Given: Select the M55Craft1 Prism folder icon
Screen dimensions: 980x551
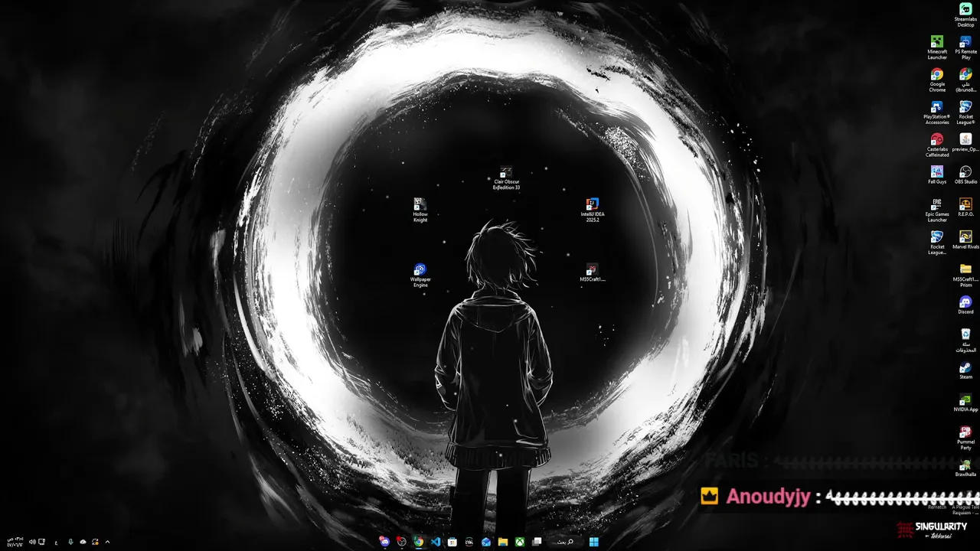Looking at the screenshot, I should point(965,275).
